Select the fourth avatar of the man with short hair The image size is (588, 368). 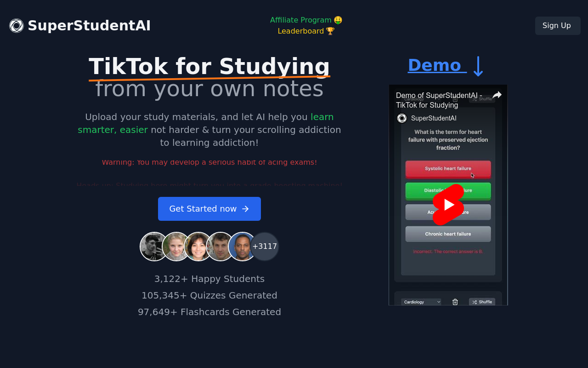pyautogui.click(x=220, y=247)
